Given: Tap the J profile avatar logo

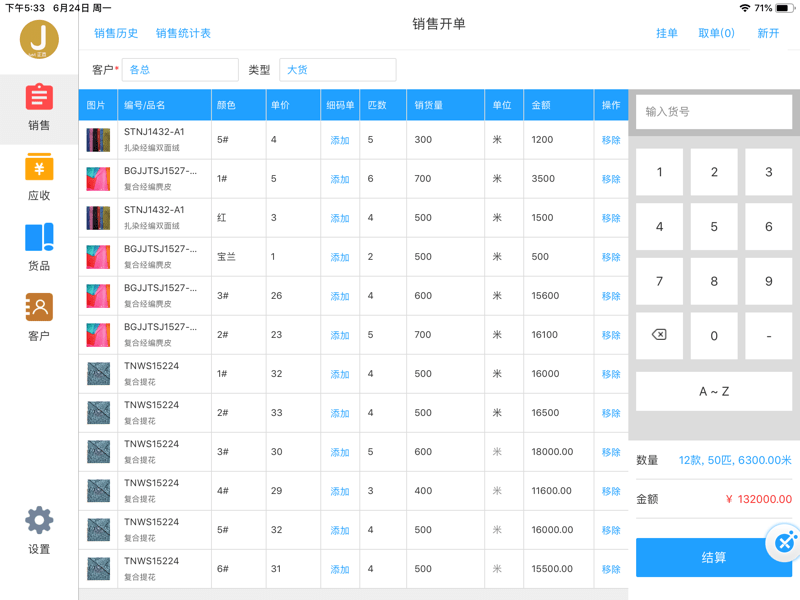Looking at the screenshot, I should [x=39, y=40].
